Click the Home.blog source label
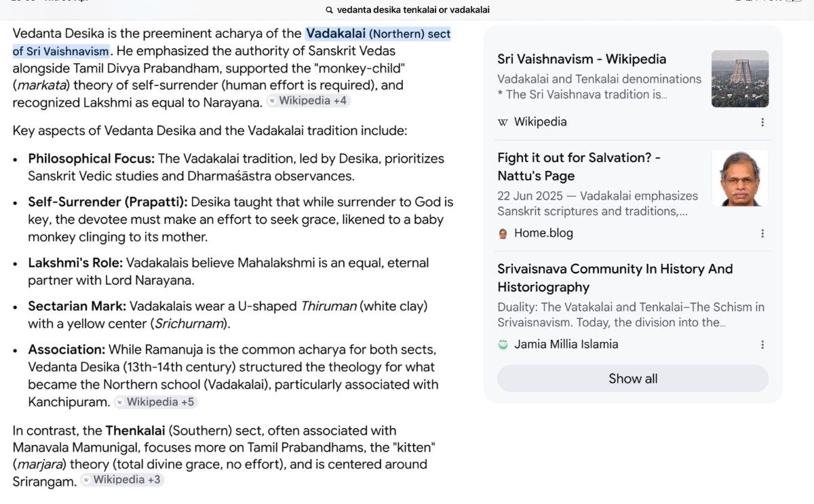Viewport: 814px width, 504px height. point(543,233)
